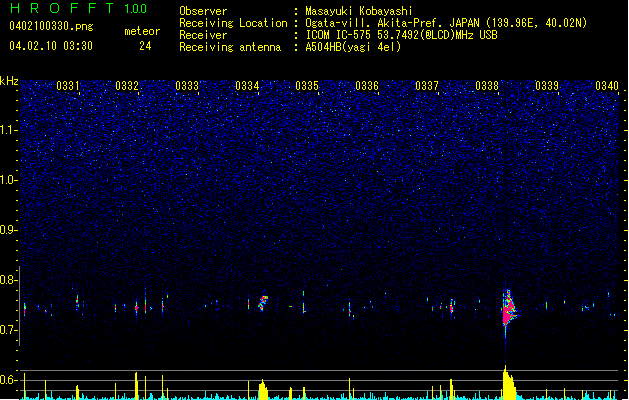Click the 0339 time marker

[547, 86]
